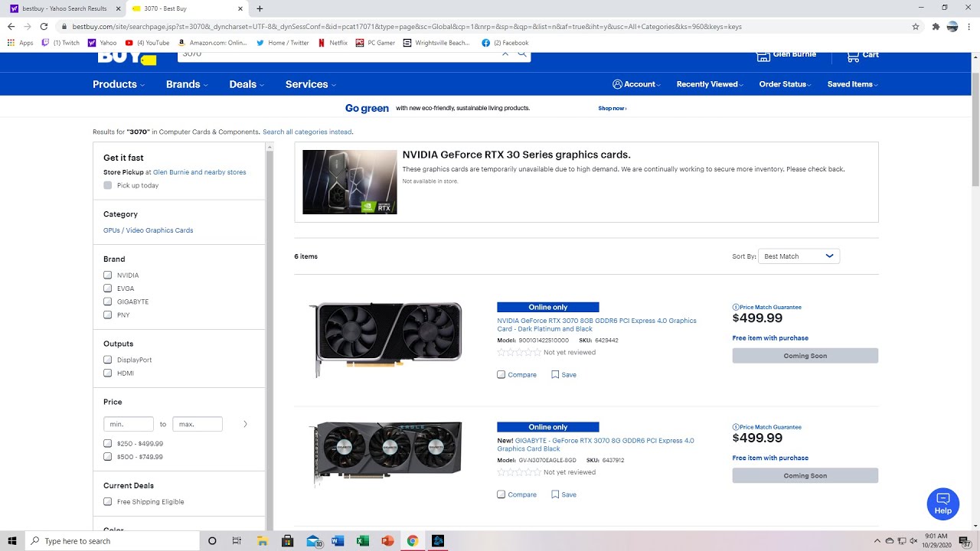The height and width of the screenshot is (551, 980).
Task: Open a new tab with the plus icon
Action: coord(260,8)
